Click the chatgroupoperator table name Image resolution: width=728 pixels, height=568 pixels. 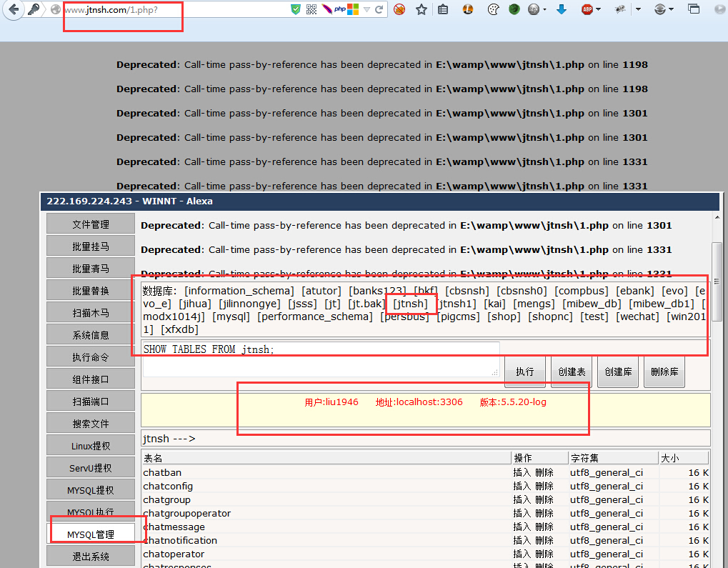tap(187, 513)
